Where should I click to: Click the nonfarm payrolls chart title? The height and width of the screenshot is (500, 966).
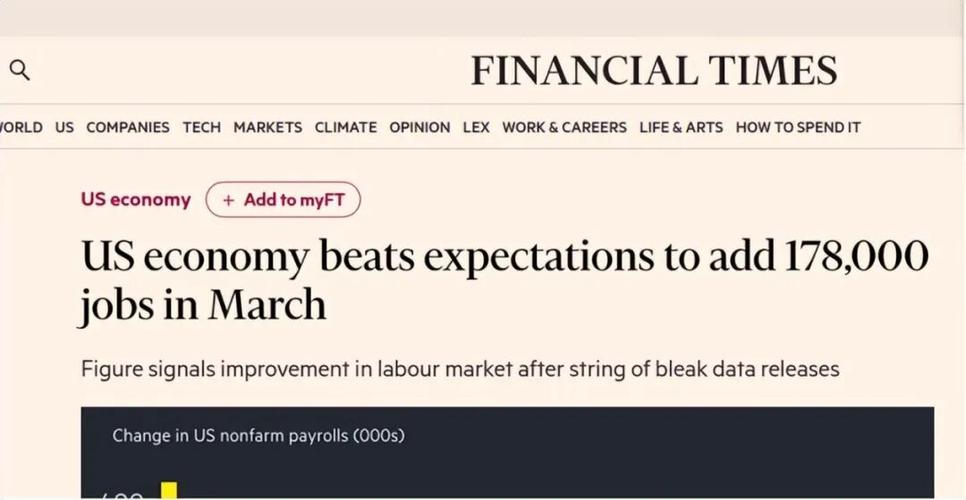coord(258,436)
